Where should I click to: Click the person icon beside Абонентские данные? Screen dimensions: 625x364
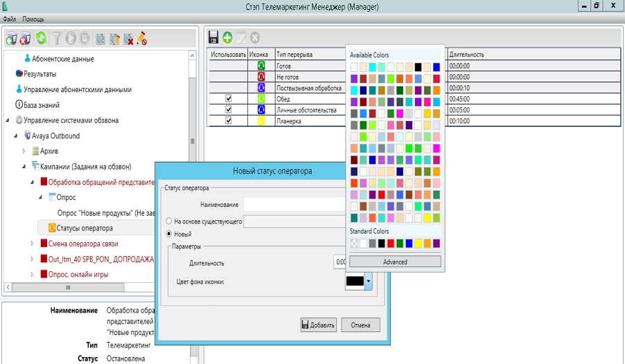[x=27, y=59]
